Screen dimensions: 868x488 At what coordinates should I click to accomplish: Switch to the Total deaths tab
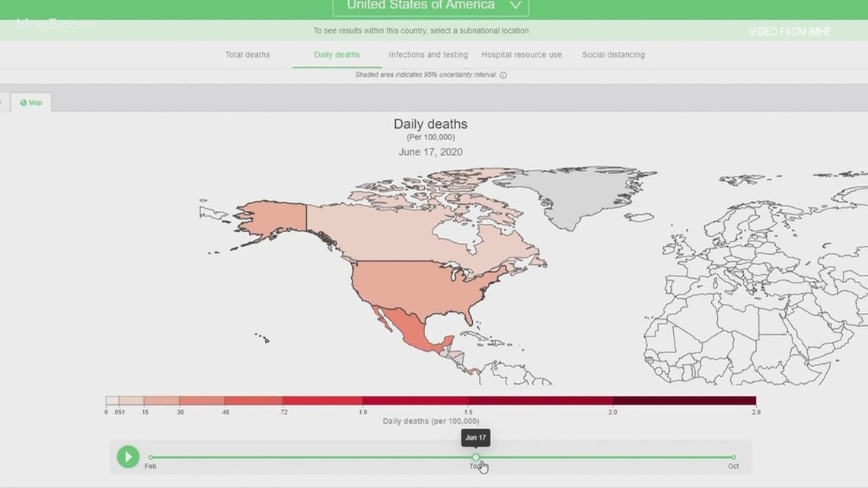(x=247, y=55)
